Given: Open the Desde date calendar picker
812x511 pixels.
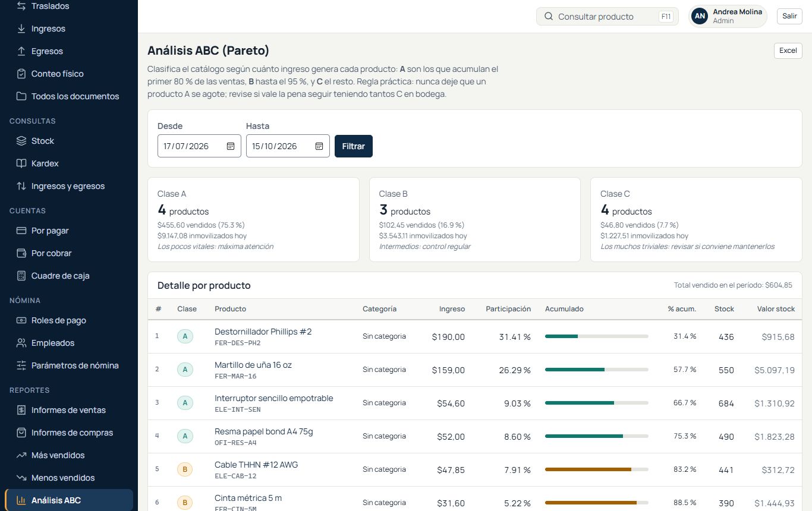Looking at the screenshot, I should click(231, 146).
